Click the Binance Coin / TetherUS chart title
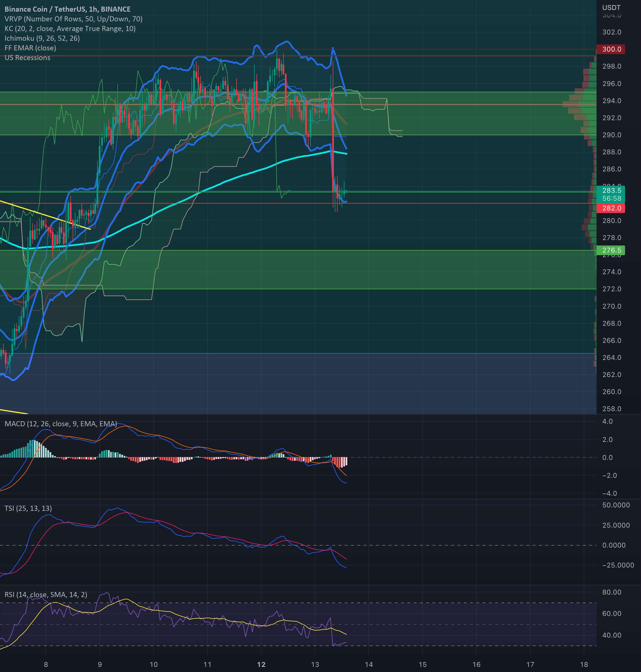The height and width of the screenshot is (672, 641). [x=68, y=9]
